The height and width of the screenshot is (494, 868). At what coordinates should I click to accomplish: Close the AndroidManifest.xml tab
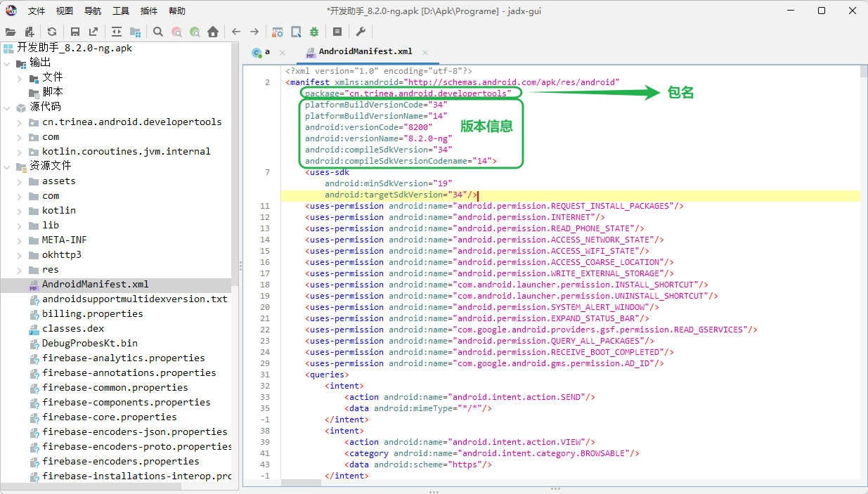(x=425, y=52)
